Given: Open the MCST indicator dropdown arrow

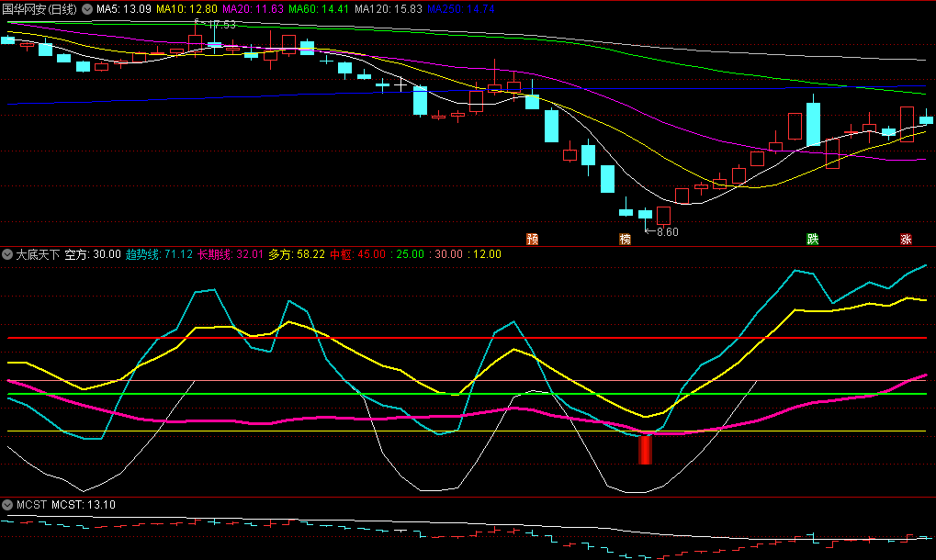Looking at the screenshot, I should point(7,505).
